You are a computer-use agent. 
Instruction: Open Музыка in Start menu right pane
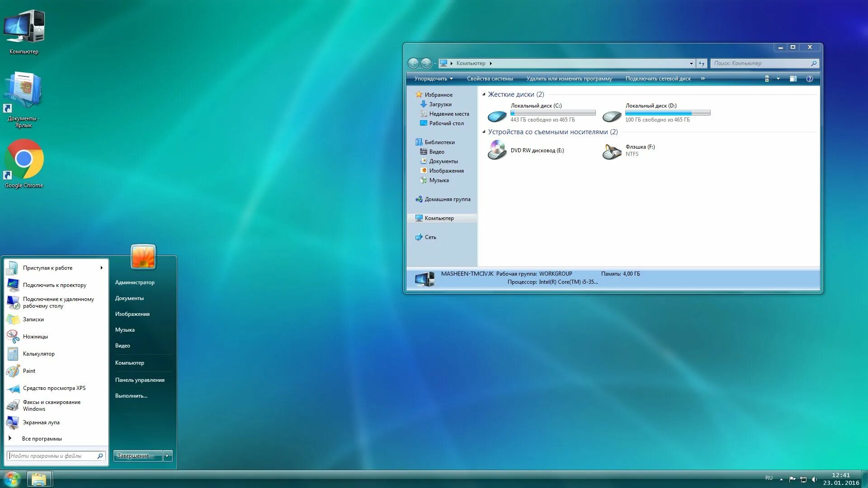point(125,330)
